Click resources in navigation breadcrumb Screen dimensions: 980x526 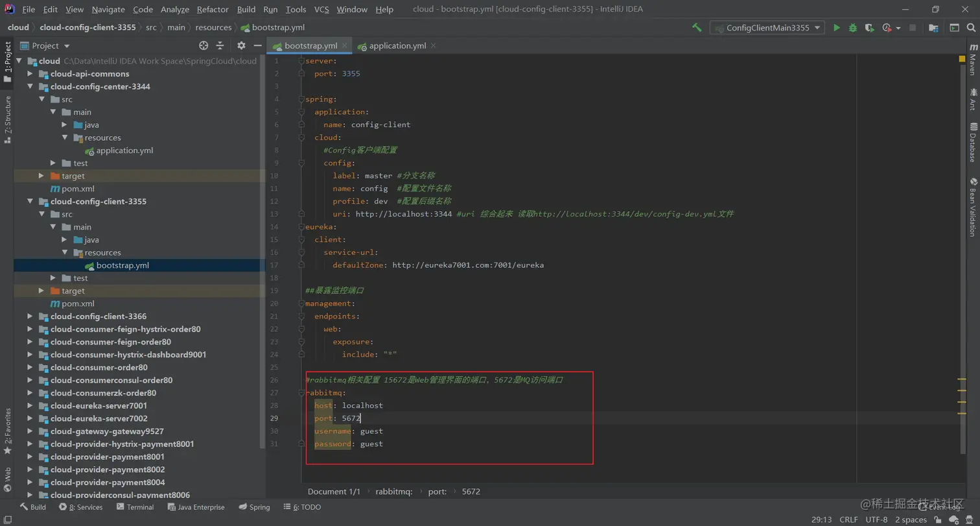(213, 27)
